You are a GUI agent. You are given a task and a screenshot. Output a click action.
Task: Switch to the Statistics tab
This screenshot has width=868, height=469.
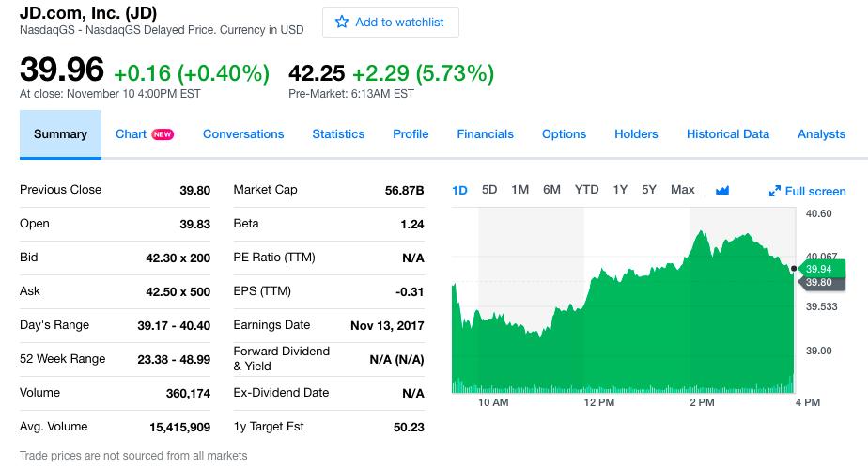pos(338,134)
